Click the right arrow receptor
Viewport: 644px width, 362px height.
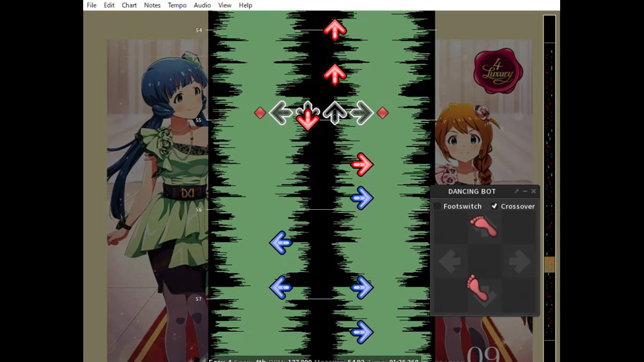pos(362,113)
